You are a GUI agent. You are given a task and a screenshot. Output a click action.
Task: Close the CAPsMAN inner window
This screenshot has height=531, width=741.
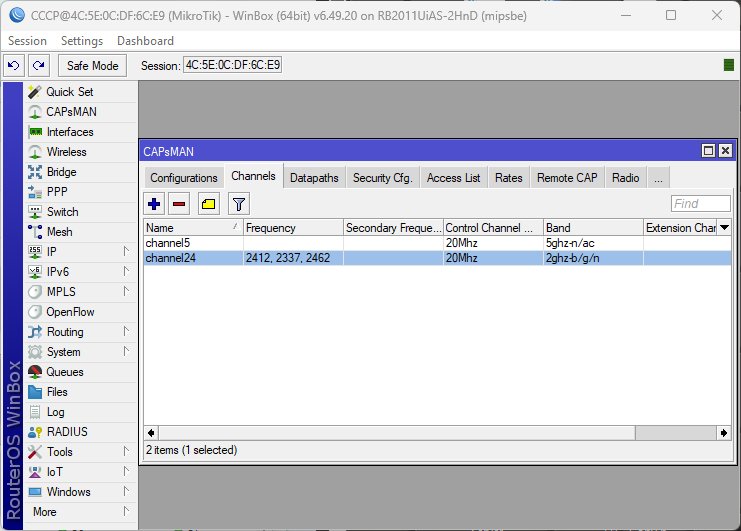[x=725, y=151]
